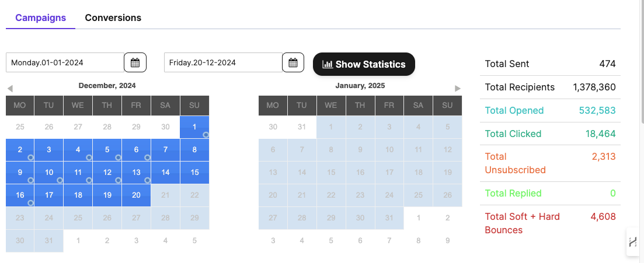Image resolution: width=644 pixels, height=263 pixels.
Task: Click the Show Statistics button
Action: click(x=364, y=64)
